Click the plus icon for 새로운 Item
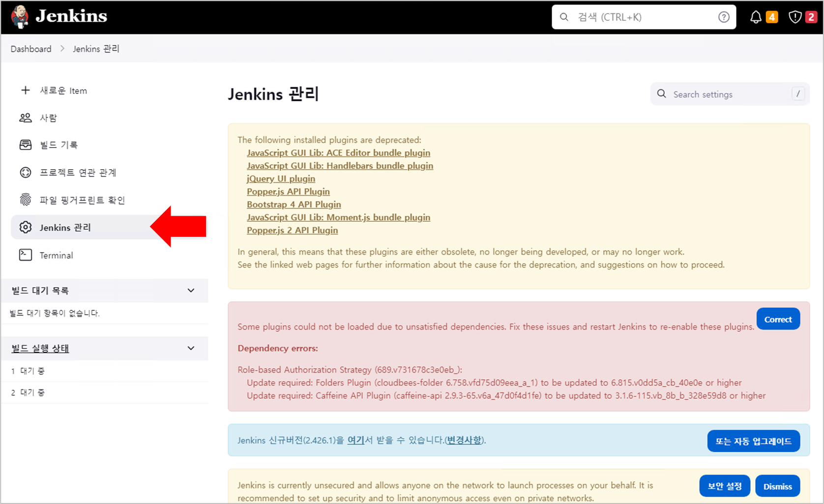 coord(26,90)
